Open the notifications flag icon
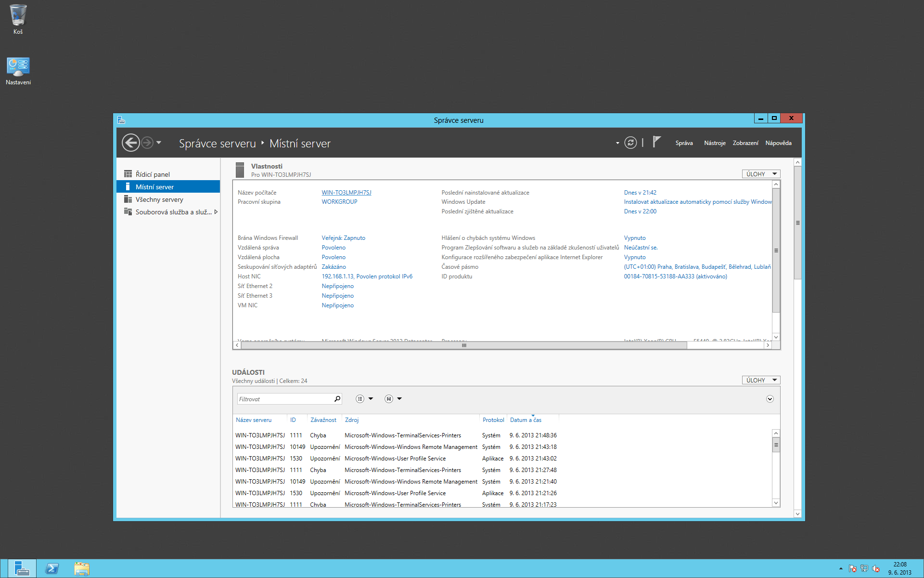Image resolution: width=924 pixels, height=578 pixels. [x=656, y=142]
